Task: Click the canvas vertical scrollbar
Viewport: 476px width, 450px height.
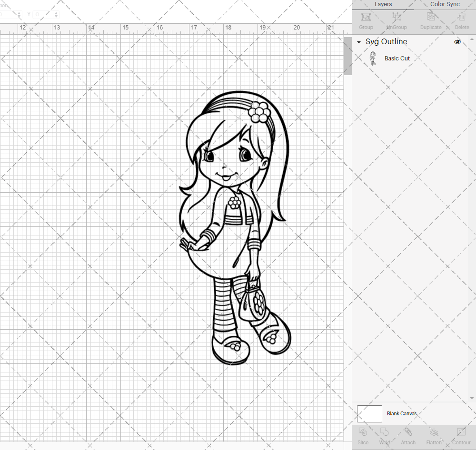Action: (x=347, y=56)
